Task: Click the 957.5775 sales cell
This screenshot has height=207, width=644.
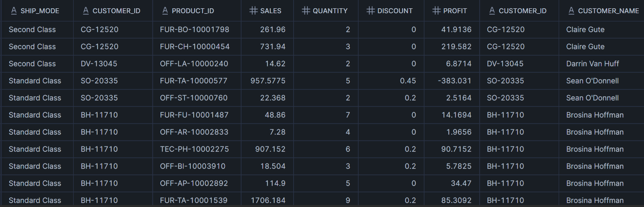Action: tap(268, 81)
